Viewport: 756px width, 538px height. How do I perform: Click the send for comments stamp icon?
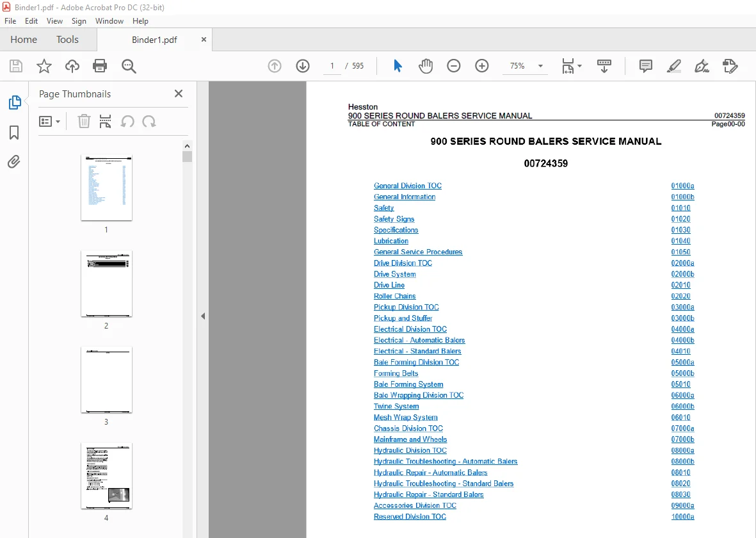(x=730, y=66)
